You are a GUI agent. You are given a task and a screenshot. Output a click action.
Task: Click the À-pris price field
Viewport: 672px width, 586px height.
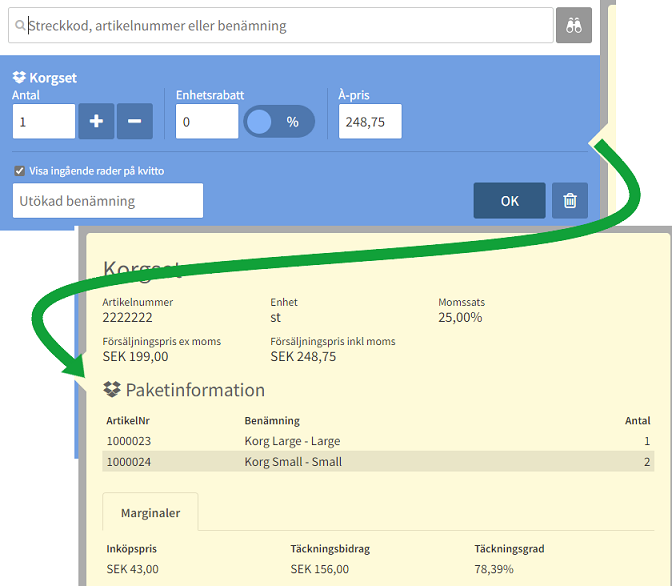click(x=369, y=121)
